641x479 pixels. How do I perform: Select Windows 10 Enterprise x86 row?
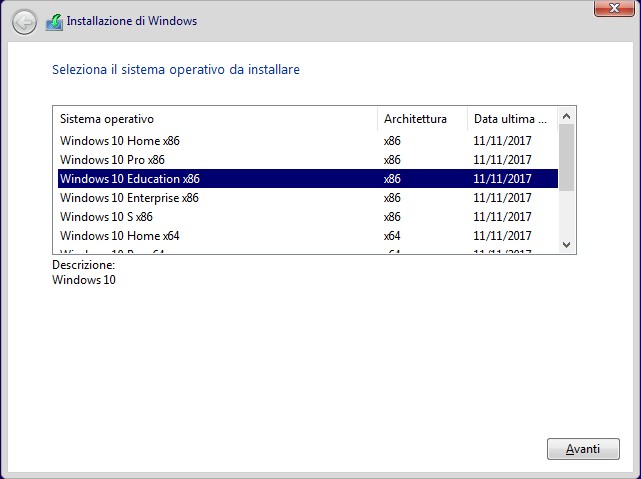(308, 198)
